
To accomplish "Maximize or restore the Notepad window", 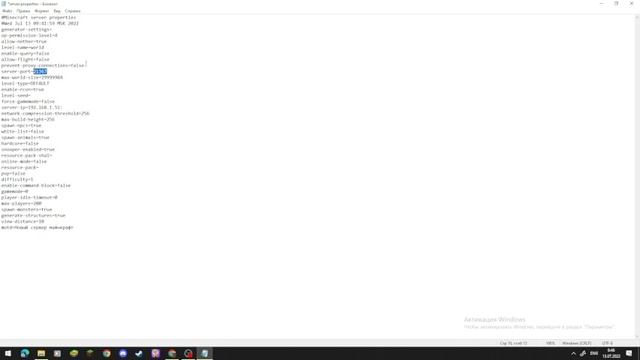I will click(616, 4).
